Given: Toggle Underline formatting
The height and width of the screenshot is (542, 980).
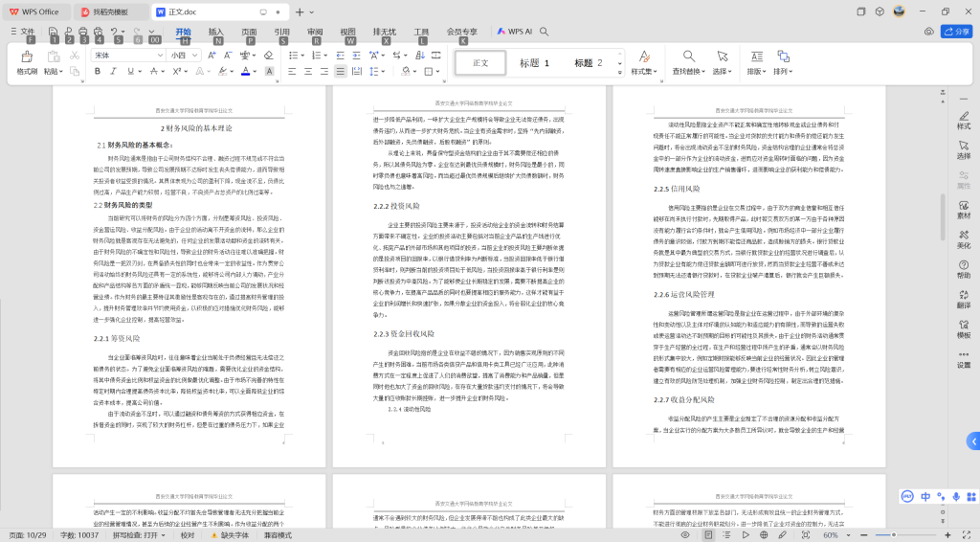Looking at the screenshot, I should [x=130, y=72].
